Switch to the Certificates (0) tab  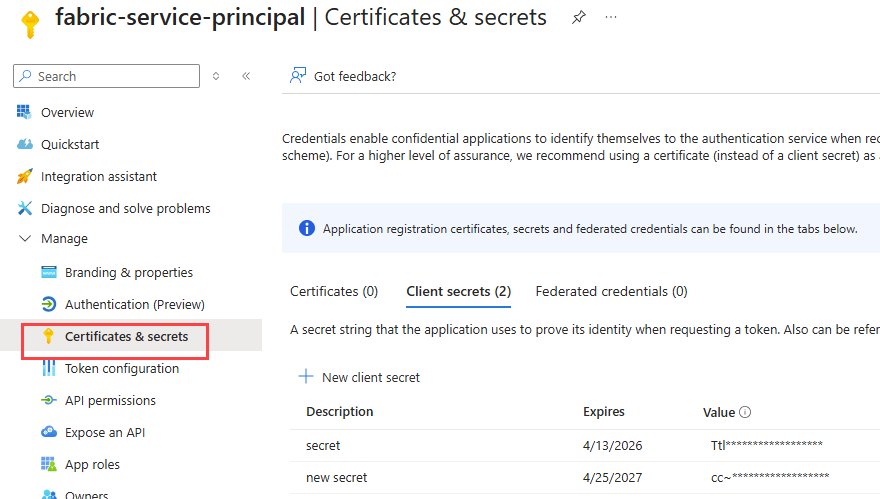(334, 291)
